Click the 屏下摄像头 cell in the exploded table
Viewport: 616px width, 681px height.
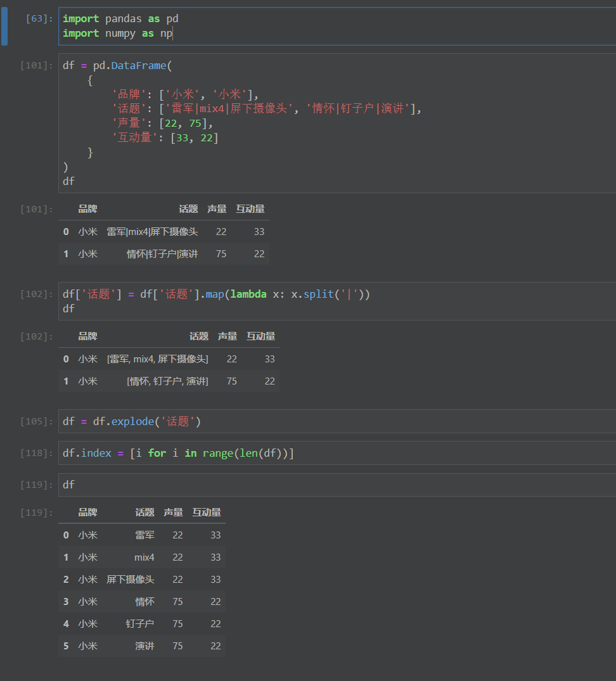tap(131, 580)
